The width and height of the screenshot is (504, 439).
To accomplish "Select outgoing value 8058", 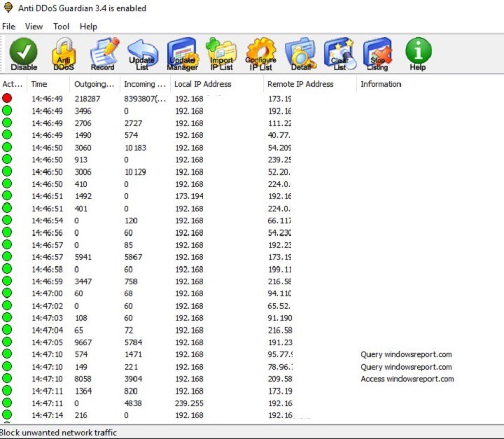I will 83,379.
